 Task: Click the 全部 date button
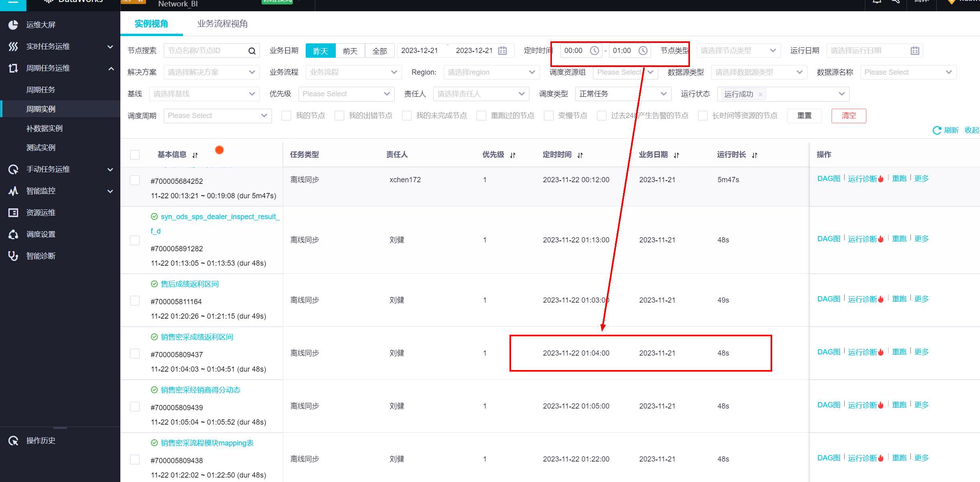(x=379, y=51)
